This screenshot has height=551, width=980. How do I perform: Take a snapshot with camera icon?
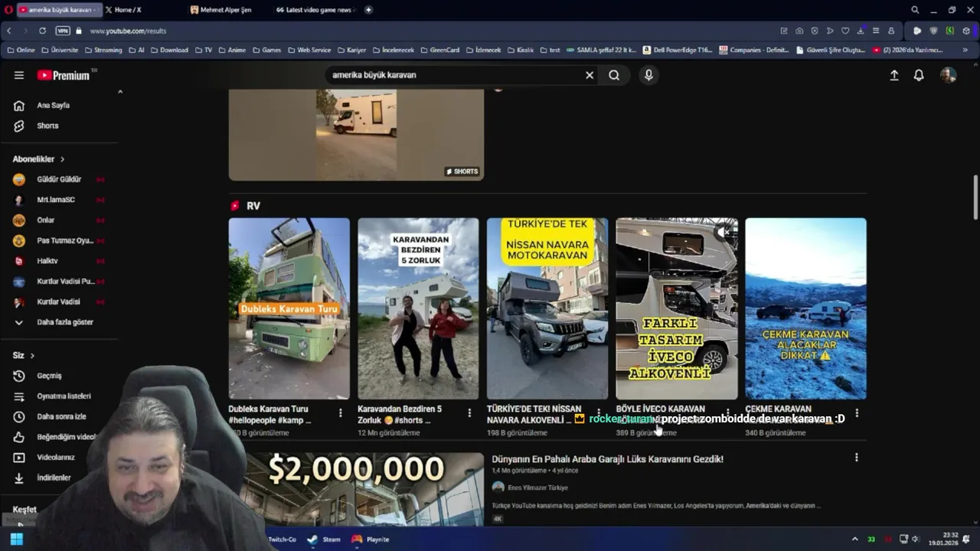pos(799,31)
